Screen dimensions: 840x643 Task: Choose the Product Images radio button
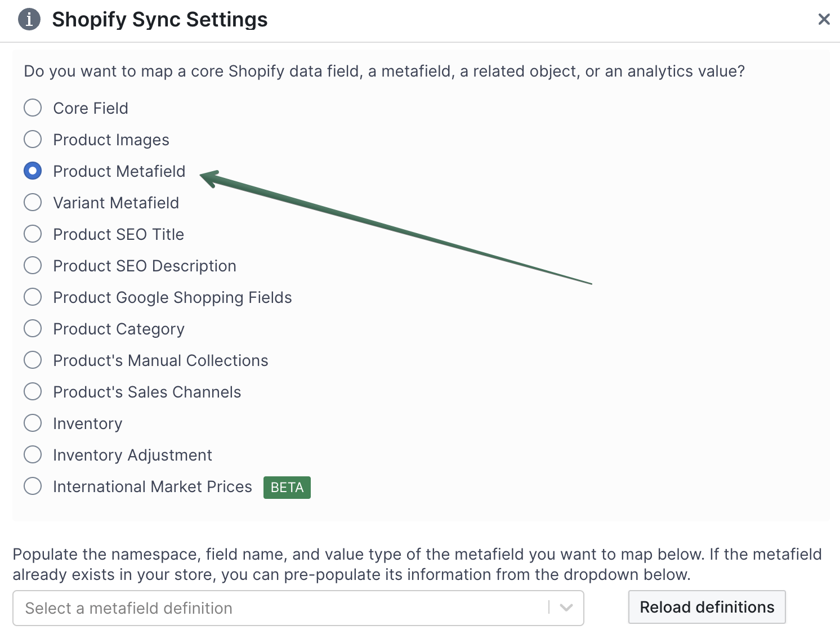pyautogui.click(x=33, y=139)
